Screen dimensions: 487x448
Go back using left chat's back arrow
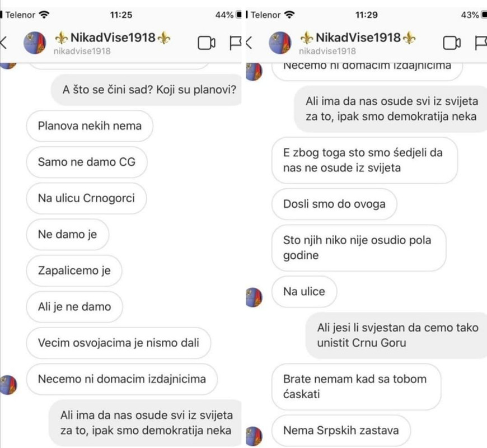(3, 43)
